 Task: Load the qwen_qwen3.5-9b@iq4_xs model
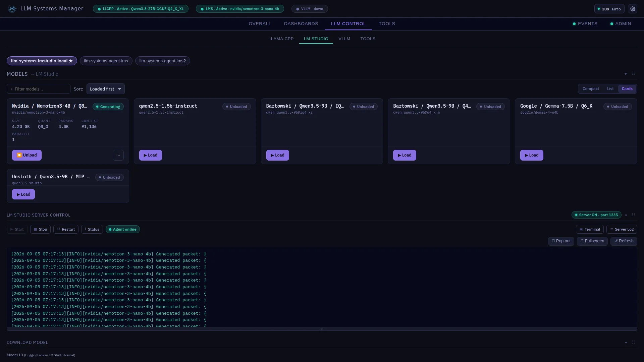pyautogui.click(x=278, y=155)
